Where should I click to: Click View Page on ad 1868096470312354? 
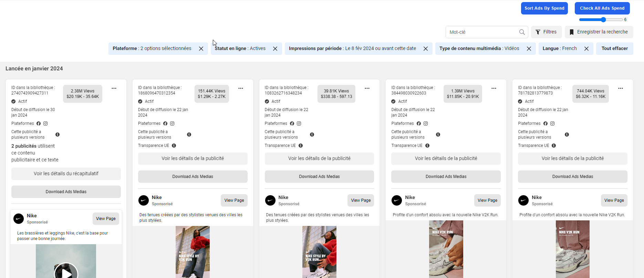[234, 200]
